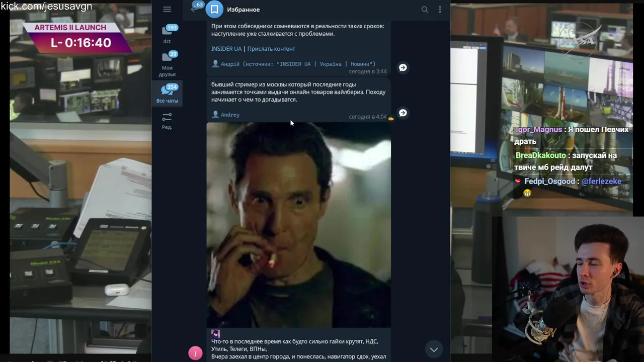
Task: Click the back arrow with 63 badge
Action: coord(196,8)
